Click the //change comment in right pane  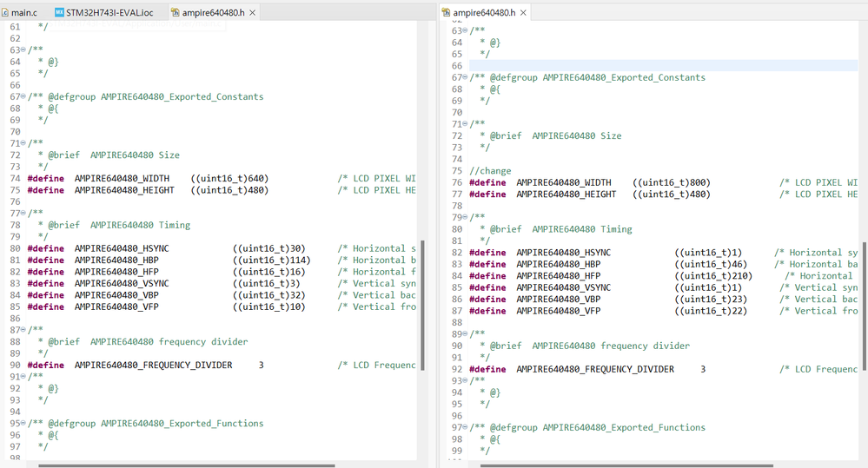tap(490, 171)
